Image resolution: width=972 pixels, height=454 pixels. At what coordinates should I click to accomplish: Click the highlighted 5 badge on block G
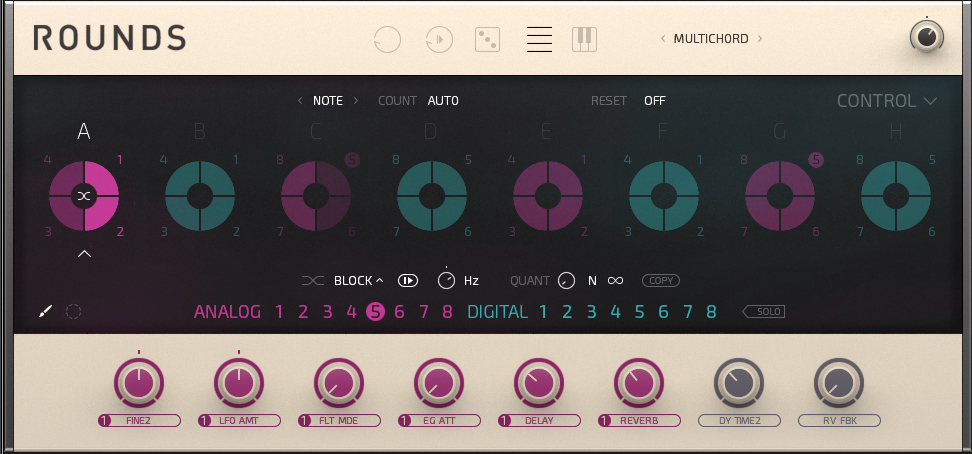[816, 160]
